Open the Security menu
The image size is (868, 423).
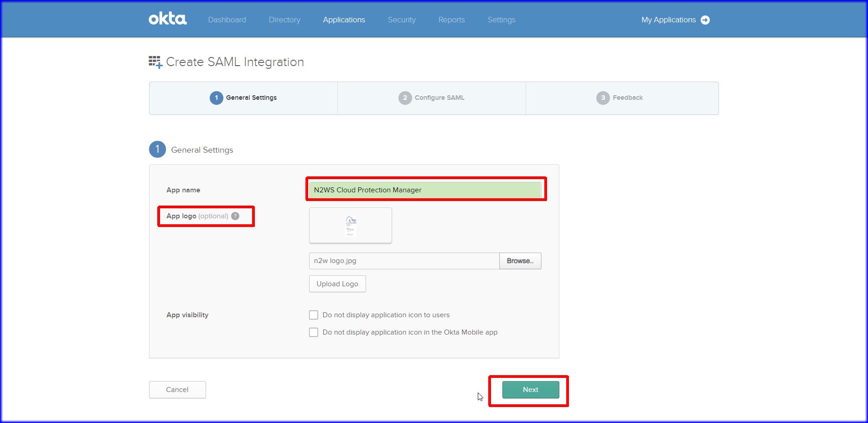402,20
